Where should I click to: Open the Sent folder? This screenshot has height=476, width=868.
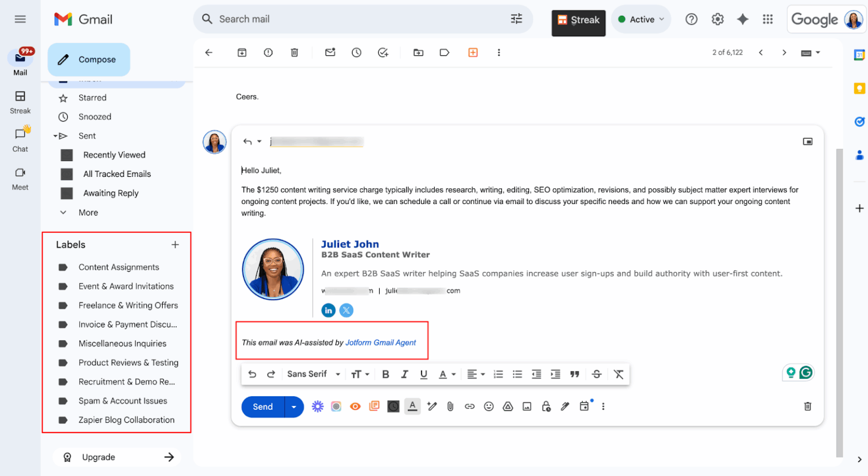[x=87, y=136]
